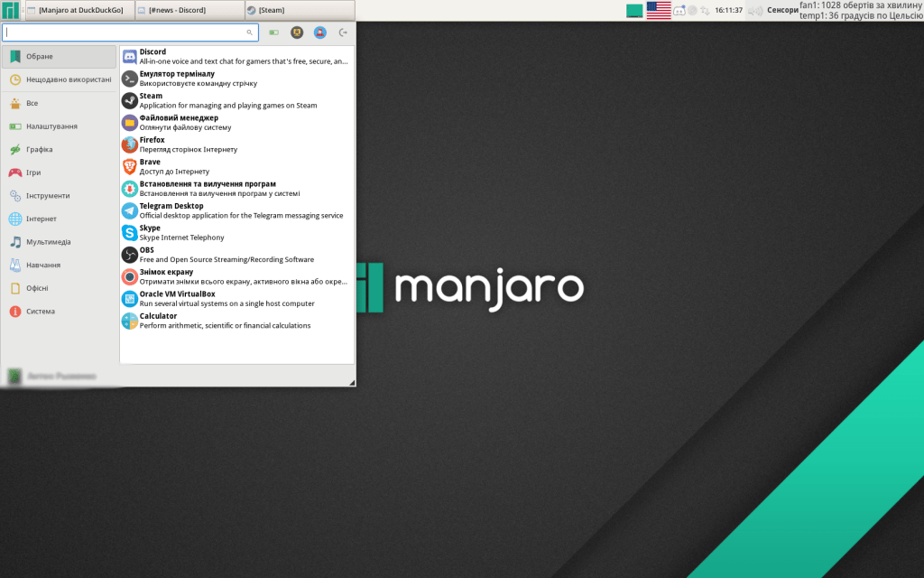This screenshot has height=578, width=924.
Task: Click the Manjaro Whisker menu launcher icon
Action: pyautogui.click(x=10, y=10)
